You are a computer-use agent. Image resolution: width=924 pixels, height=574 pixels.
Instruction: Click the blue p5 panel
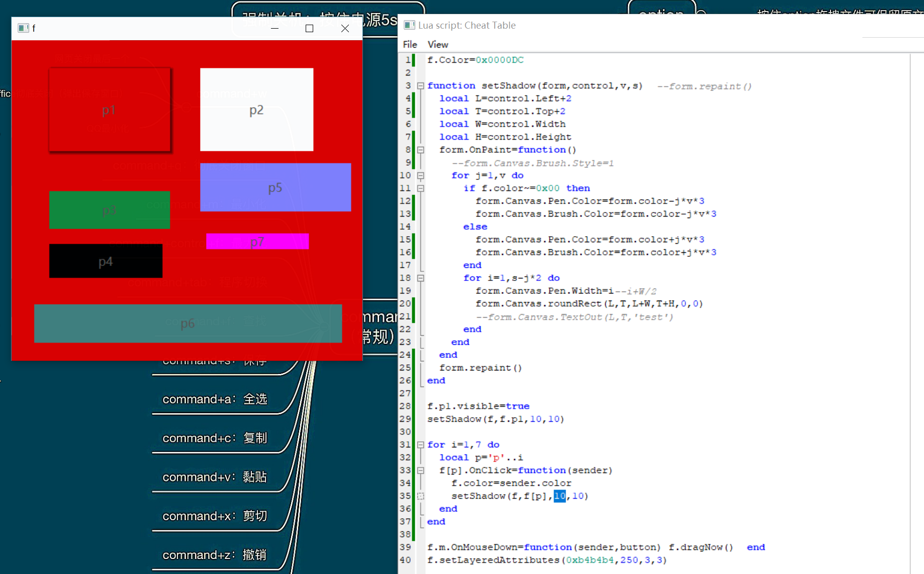(x=275, y=187)
